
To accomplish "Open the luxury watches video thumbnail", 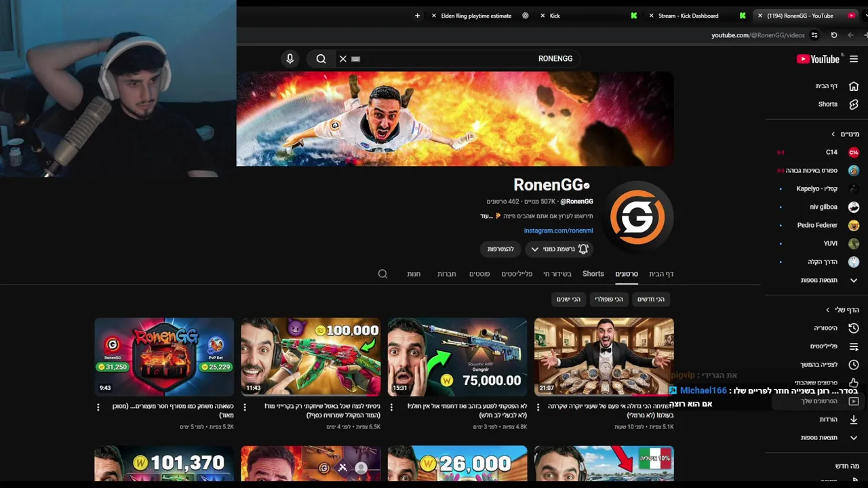I will coord(604,357).
